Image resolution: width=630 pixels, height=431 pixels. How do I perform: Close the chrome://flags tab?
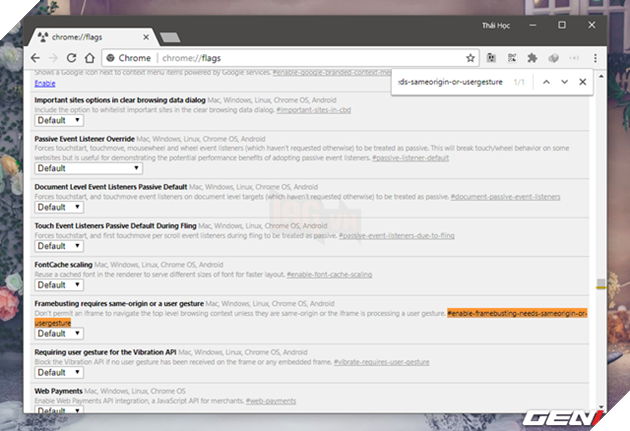tap(146, 37)
